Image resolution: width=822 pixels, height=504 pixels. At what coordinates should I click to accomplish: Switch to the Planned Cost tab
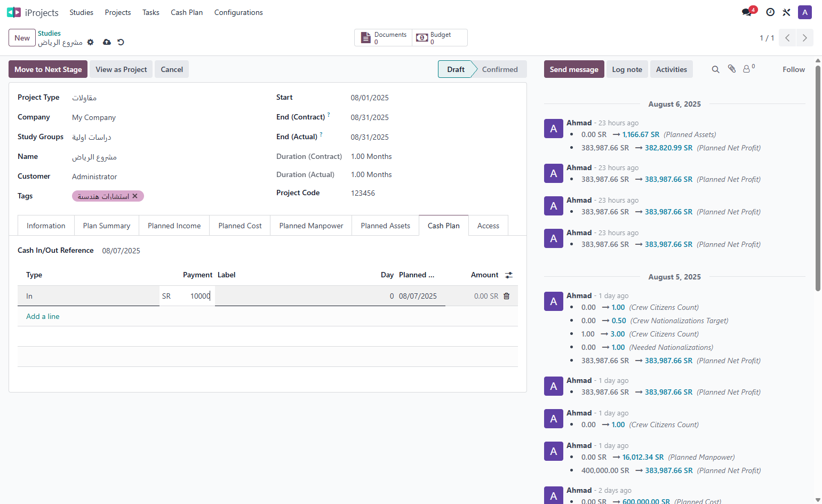pos(240,226)
